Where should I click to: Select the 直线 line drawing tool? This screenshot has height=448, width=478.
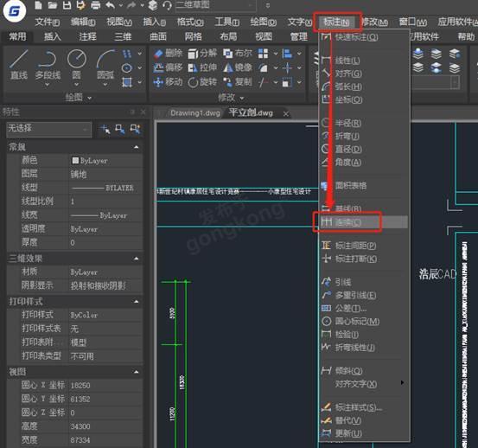pos(19,65)
